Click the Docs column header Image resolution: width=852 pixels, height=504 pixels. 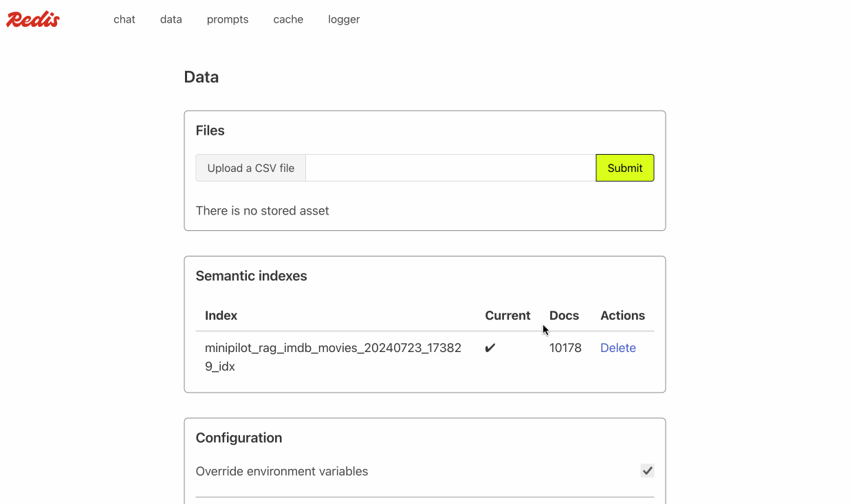coord(564,316)
